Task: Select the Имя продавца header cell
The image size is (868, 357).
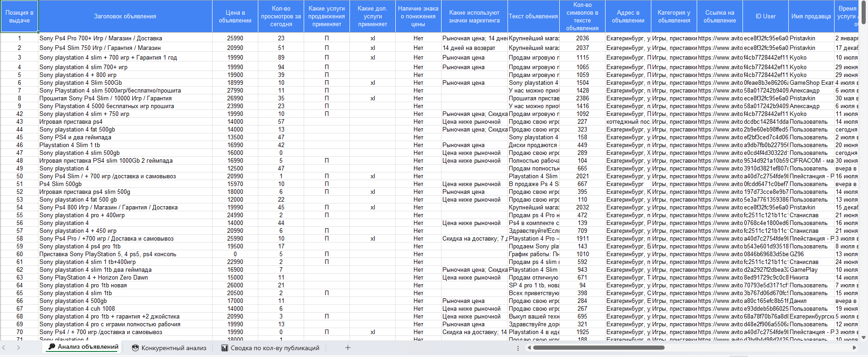Action: tap(811, 16)
